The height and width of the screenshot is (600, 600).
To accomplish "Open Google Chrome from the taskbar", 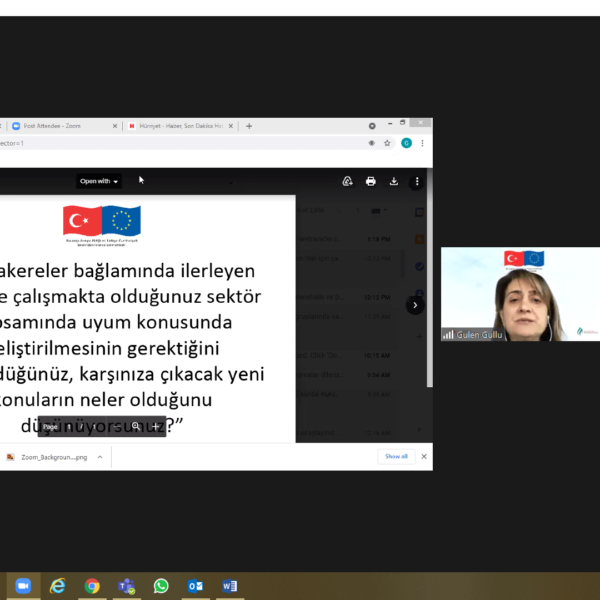I will coord(92,586).
